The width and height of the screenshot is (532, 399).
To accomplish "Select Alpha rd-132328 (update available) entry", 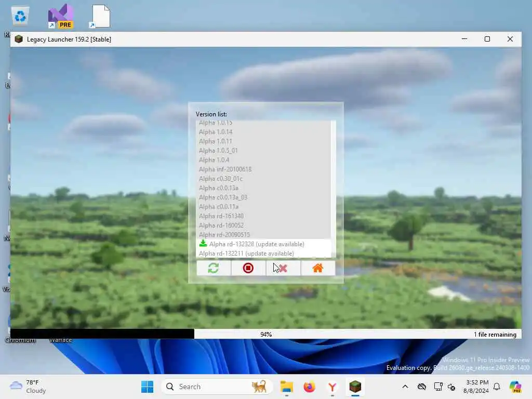I will 263,244.
